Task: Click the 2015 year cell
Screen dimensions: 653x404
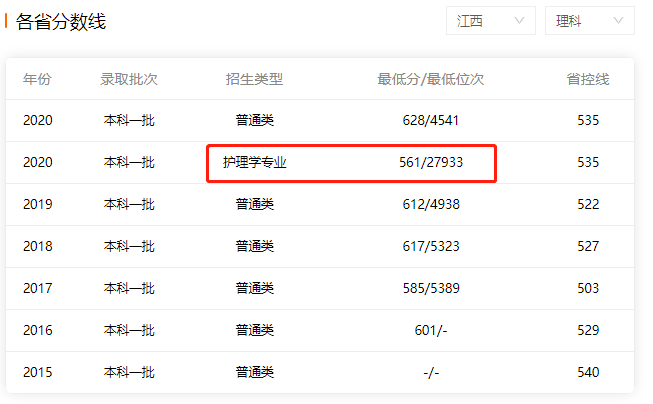Action: [37, 372]
